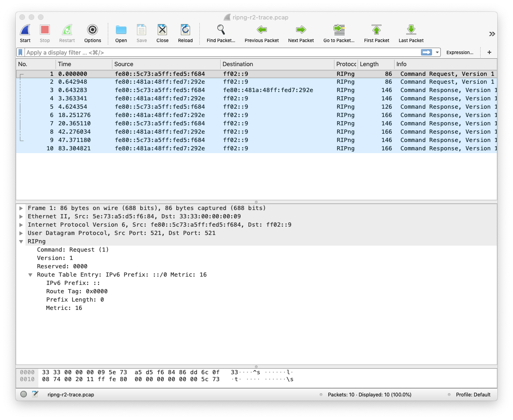513x420 pixels.
Task: Select packet 5 with length 126
Action: [256, 107]
